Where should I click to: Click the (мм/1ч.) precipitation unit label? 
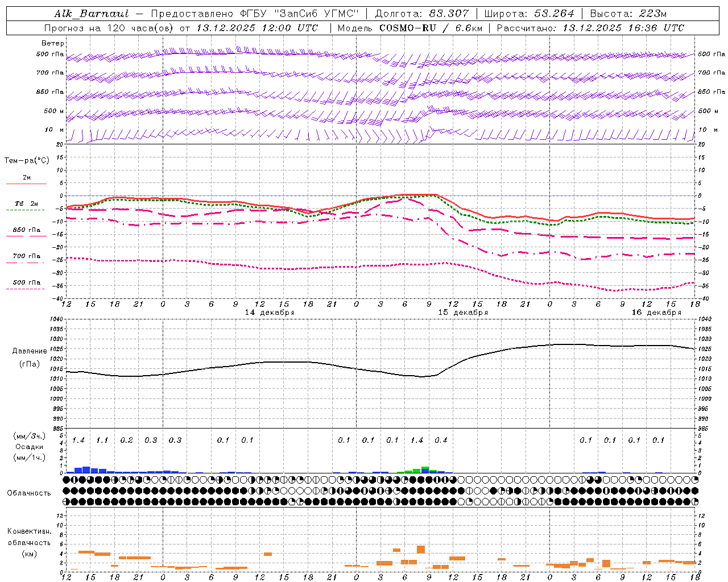click(30, 458)
